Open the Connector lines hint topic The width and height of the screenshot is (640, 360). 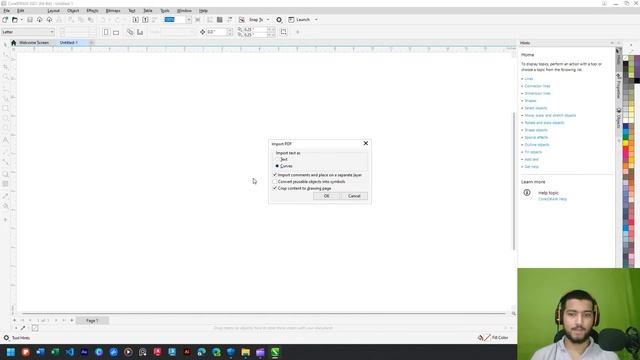[537, 86]
